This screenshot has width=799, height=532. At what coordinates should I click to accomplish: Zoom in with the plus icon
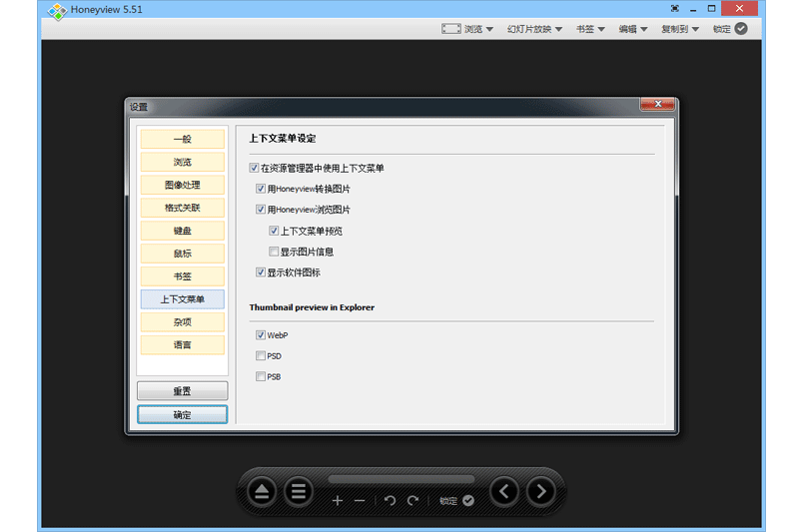(x=337, y=501)
